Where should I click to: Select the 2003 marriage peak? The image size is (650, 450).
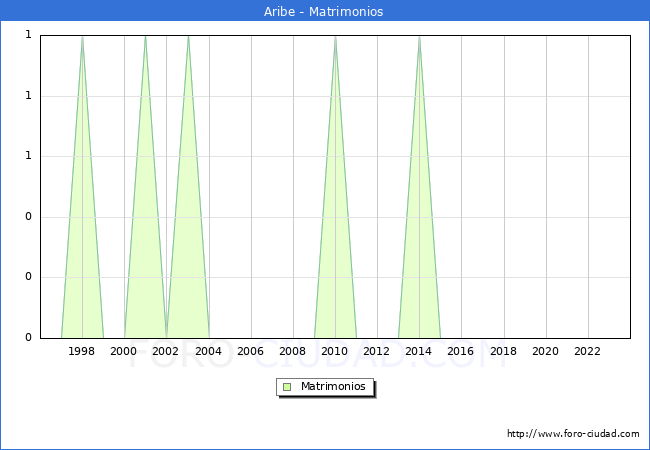tap(188, 40)
